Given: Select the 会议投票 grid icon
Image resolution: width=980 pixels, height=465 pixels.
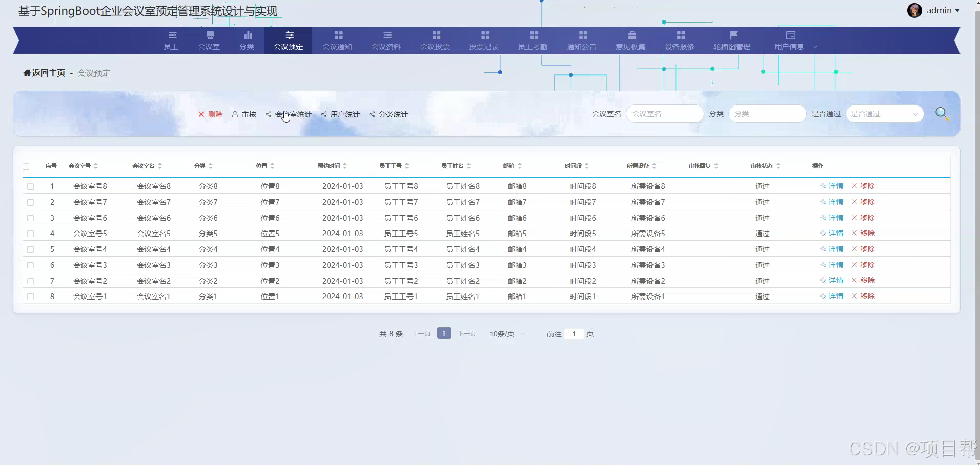Looking at the screenshot, I should (436, 35).
